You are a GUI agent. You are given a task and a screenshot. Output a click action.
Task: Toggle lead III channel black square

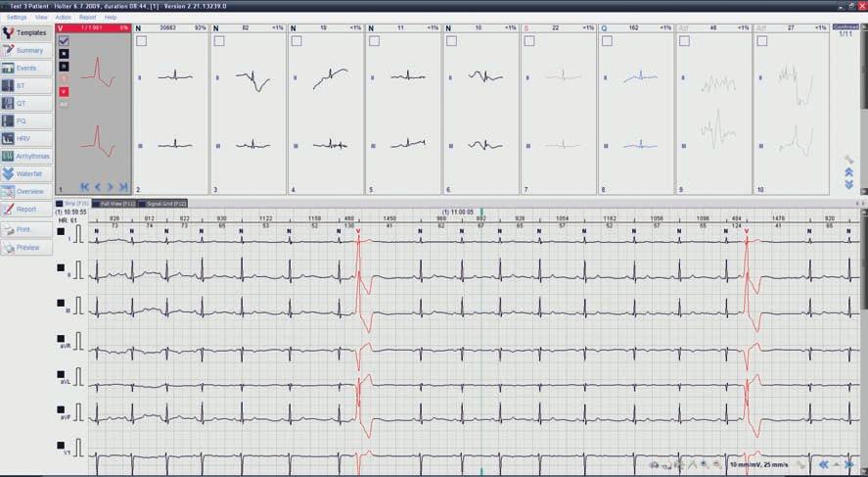pos(61,303)
